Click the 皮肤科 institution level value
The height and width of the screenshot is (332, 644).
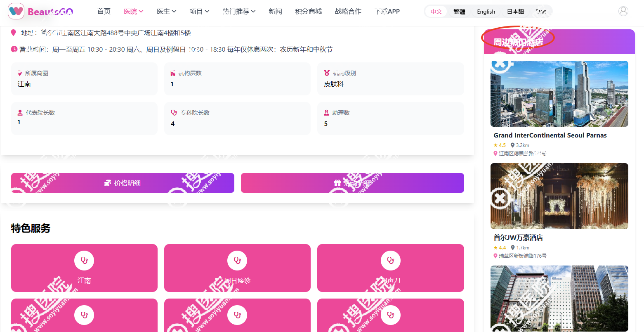click(x=334, y=84)
